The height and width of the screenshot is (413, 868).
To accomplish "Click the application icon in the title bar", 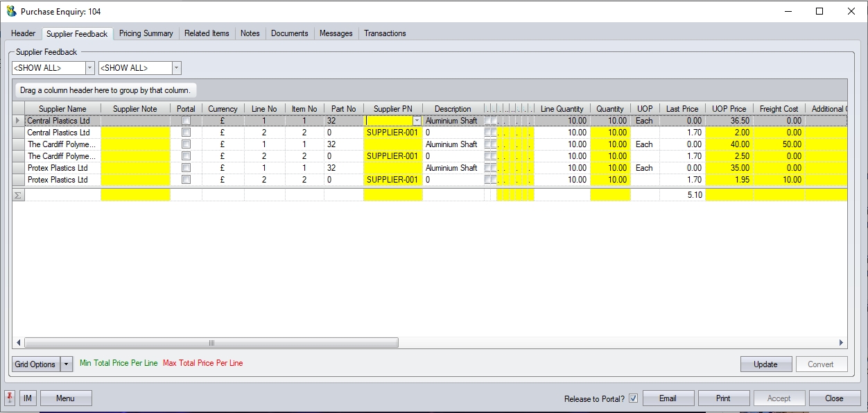I will pyautogui.click(x=11, y=12).
